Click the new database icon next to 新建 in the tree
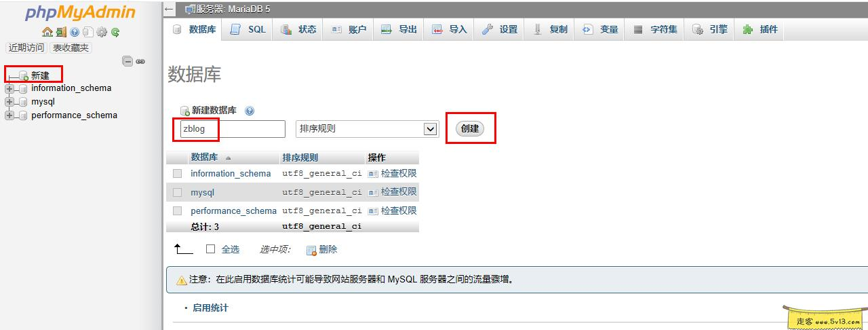Image resolution: width=868 pixels, height=330 pixels. [x=24, y=75]
